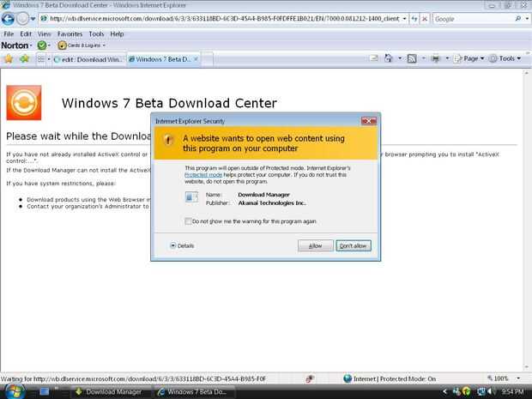Image resolution: width=532 pixels, height=399 pixels.
Task: Open the Favorites menu
Action: coord(70,34)
